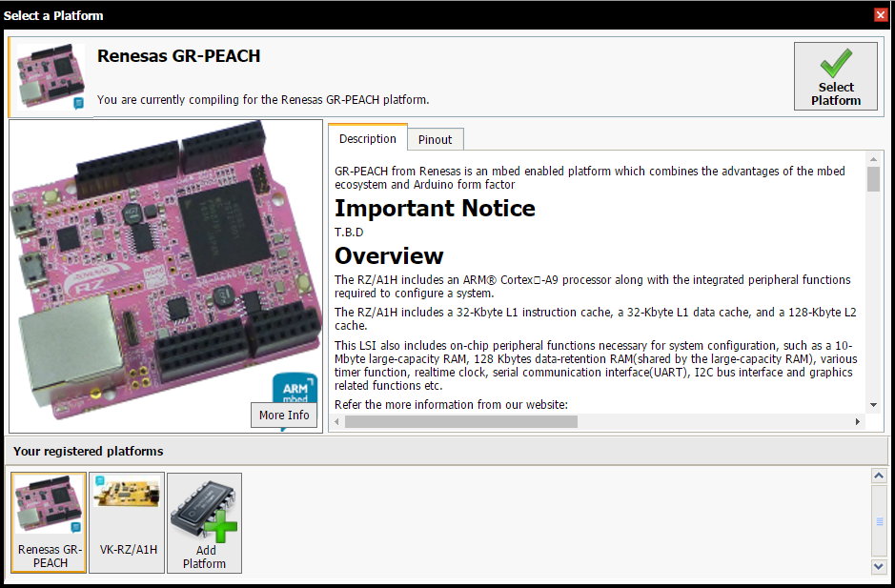Click the up arrow of the platforms scrollbar
Screen dimensions: 895x588
click(x=881, y=474)
